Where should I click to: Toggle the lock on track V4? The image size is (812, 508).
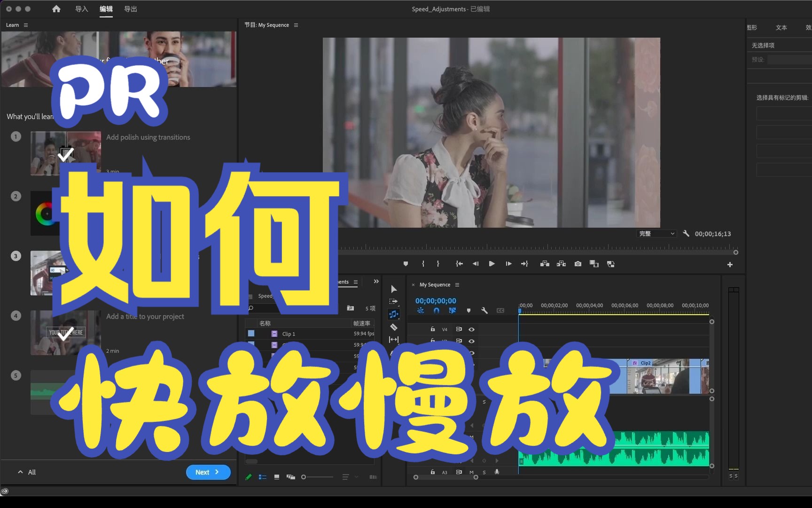(x=432, y=329)
